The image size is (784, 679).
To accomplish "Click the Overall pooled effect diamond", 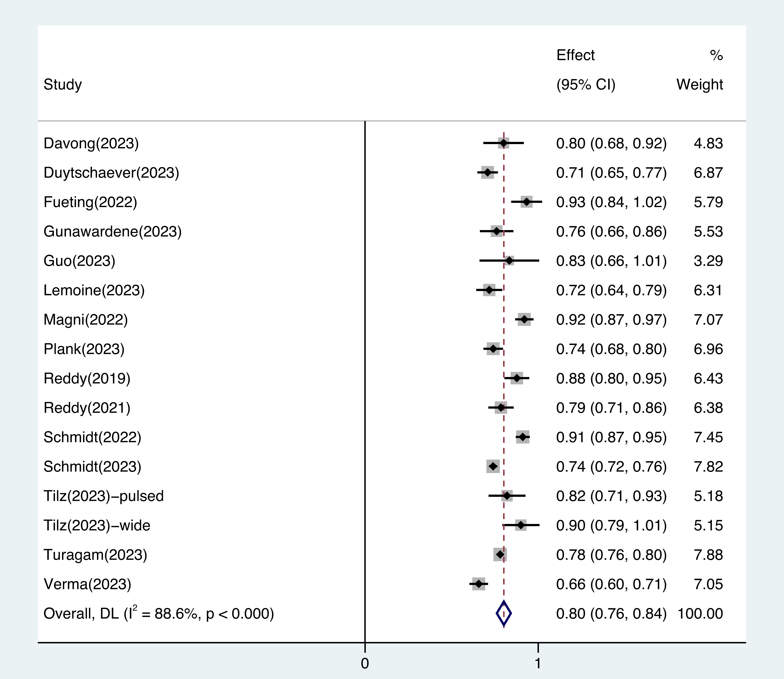I will pyautogui.click(x=504, y=614).
